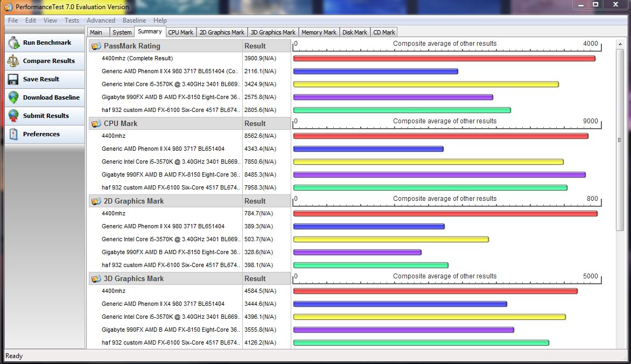The width and height of the screenshot is (631, 364).
Task: Click the green FX-6100 bar in 3D Graphics
Action: [x=422, y=342]
